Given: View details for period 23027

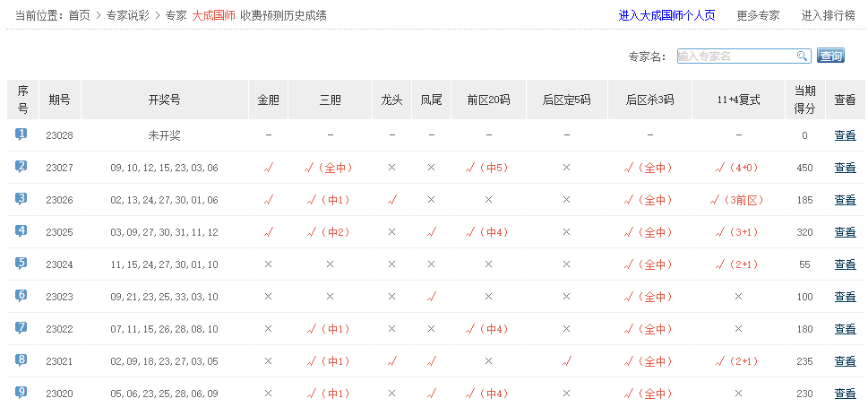Looking at the screenshot, I should coord(845,168).
